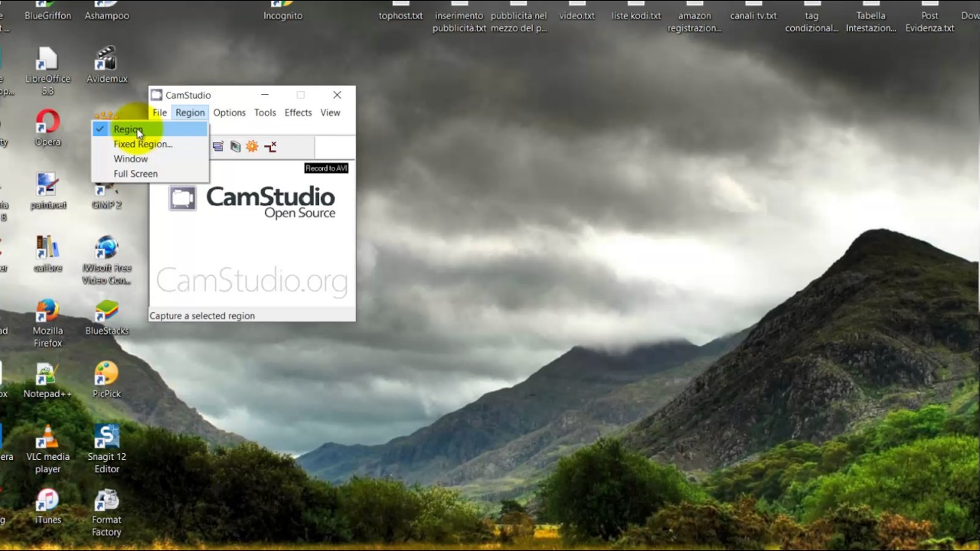Select the amazon registrazion... desktop file
This screenshot has height=551, width=980.
[694, 21]
